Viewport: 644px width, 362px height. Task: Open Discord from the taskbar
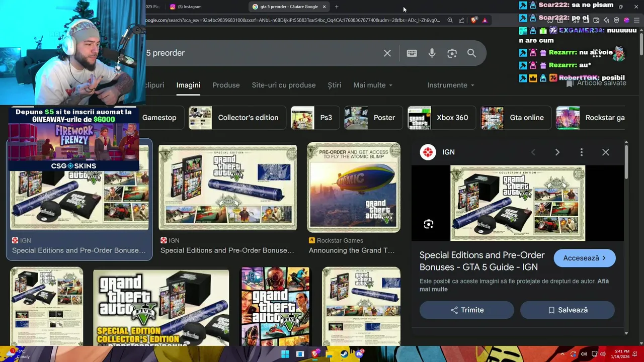[359, 354]
